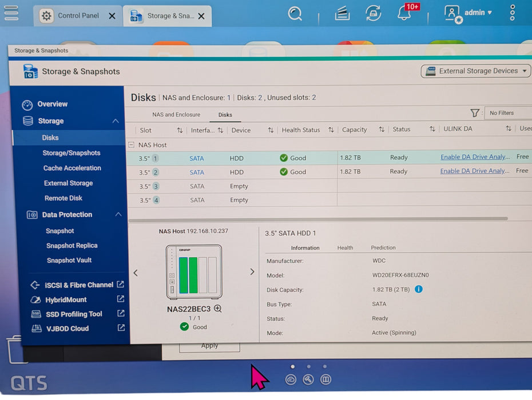The height and width of the screenshot is (400, 532).
Task: Open Snapshot Replica in the sidebar
Action: pos(72,245)
